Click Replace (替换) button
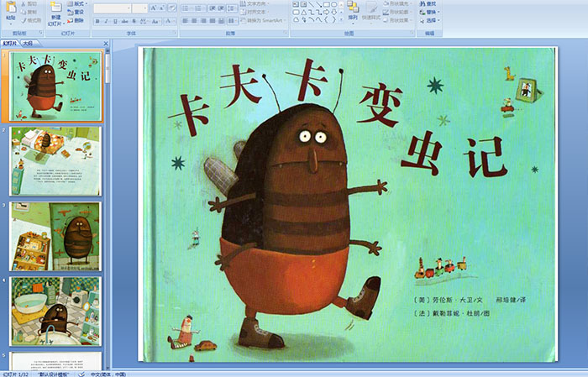588x377 pixels. pyautogui.click(x=429, y=12)
